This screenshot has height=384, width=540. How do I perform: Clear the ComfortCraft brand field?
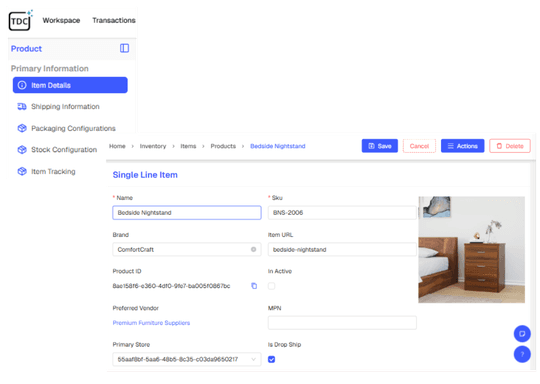tap(253, 249)
